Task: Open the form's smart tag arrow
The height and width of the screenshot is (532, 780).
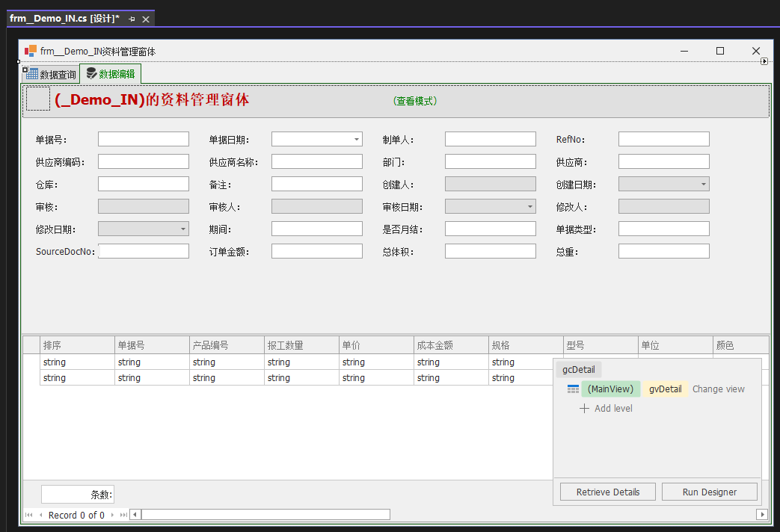Action: coord(764,61)
